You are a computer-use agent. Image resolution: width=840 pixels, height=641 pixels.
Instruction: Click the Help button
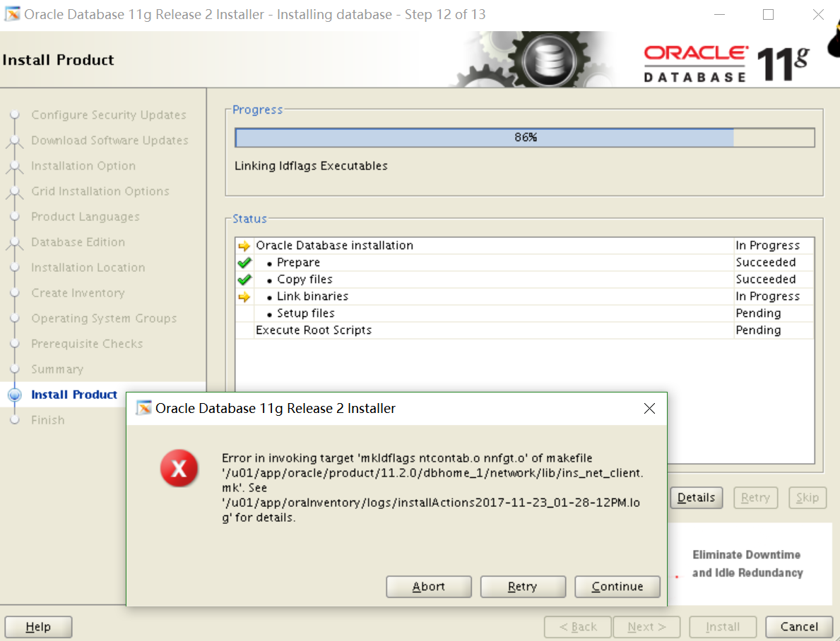(38, 627)
